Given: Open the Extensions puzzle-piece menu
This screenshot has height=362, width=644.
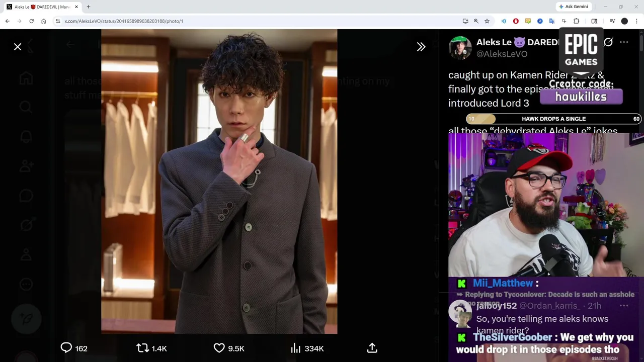Looking at the screenshot, I should 576,21.
